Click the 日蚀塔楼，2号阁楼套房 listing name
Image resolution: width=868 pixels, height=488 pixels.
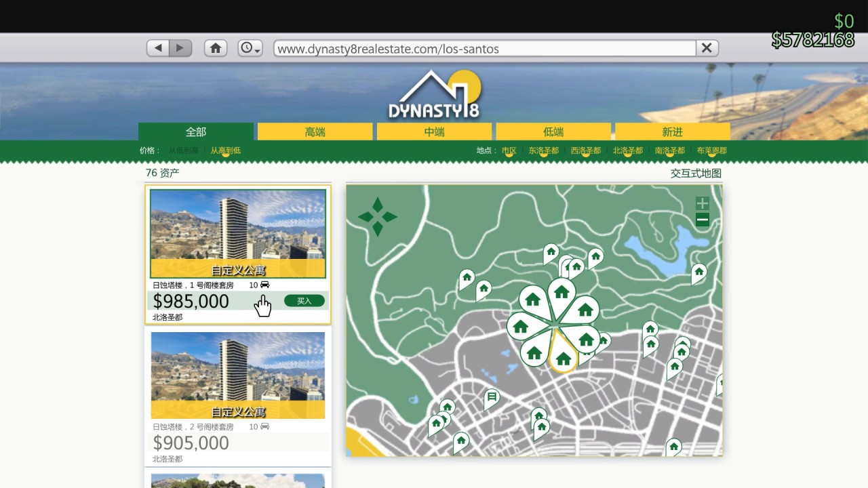coord(193,427)
